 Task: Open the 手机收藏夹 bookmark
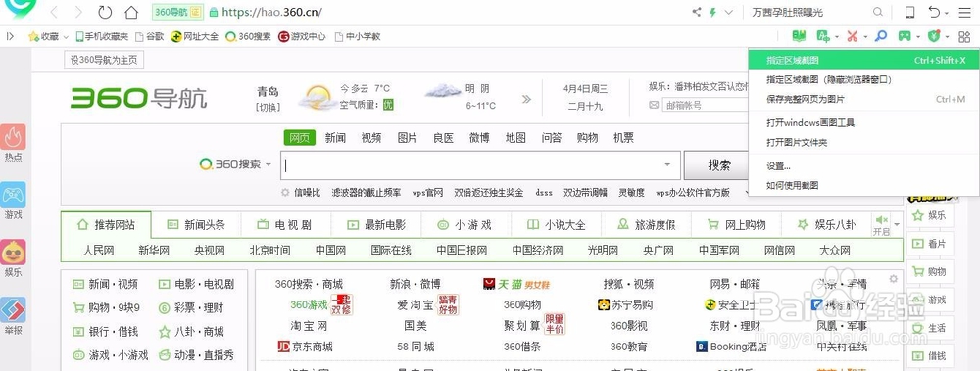102,37
